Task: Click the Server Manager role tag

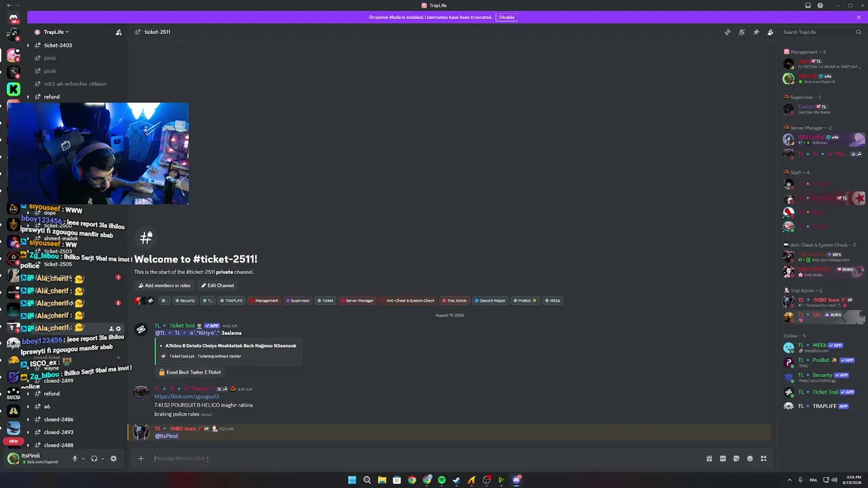Action: coord(357,300)
